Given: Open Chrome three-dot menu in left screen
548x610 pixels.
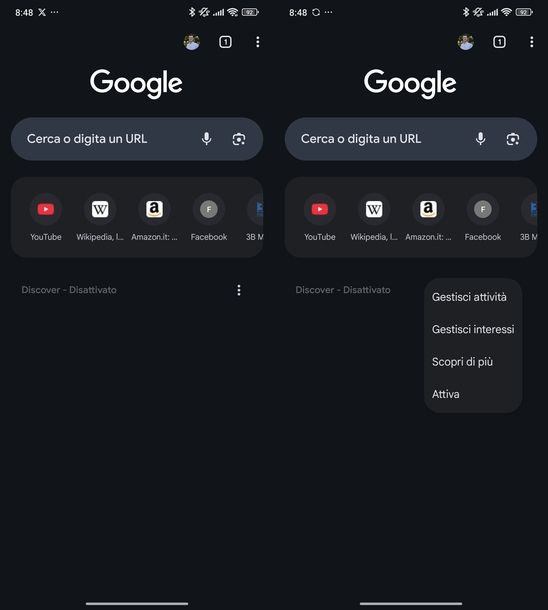Looking at the screenshot, I should [257, 42].
